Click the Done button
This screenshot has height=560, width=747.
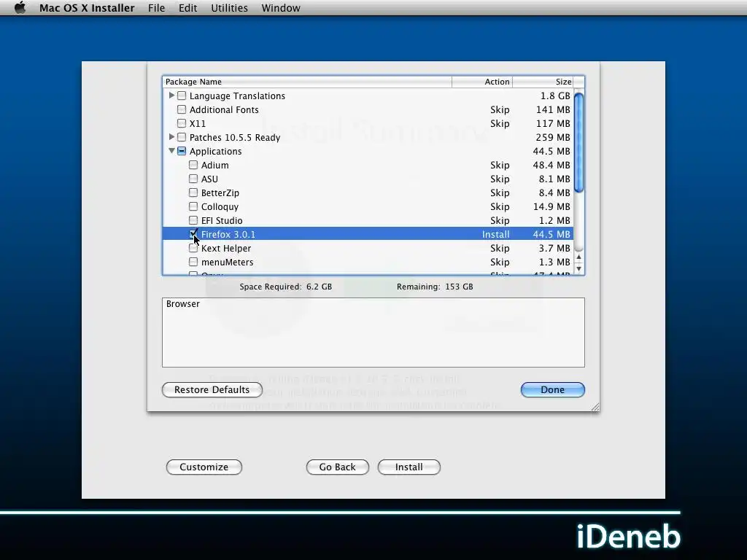pyautogui.click(x=553, y=389)
